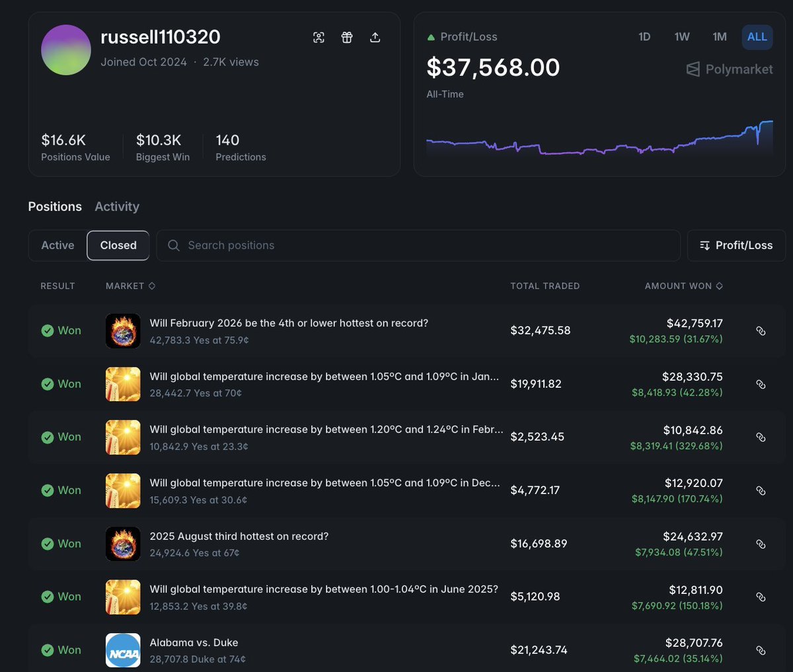Screen dimensions: 793x672
Task: Open the 1.05–1.09°C December market link
Action: pos(325,483)
